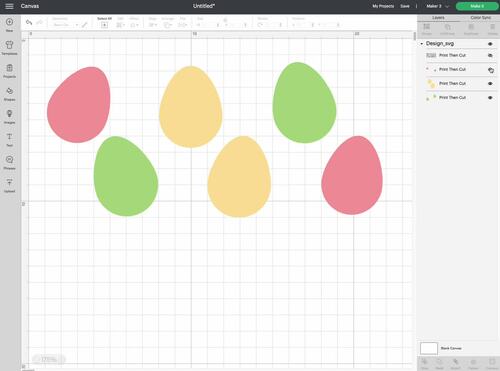Viewport: 500px width, 371px height.
Task: Open the Edit dropdown in toolbar
Action: (120, 25)
